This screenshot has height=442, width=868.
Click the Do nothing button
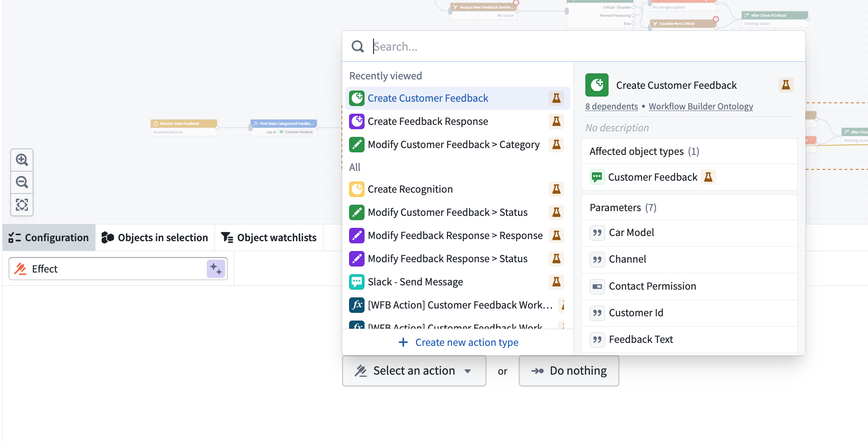[569, 371]
